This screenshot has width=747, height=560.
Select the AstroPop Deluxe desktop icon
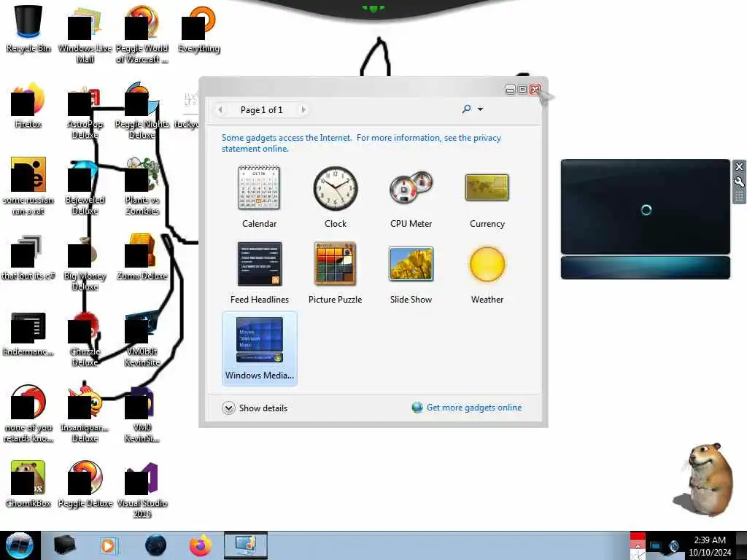(x=85, y=111)
